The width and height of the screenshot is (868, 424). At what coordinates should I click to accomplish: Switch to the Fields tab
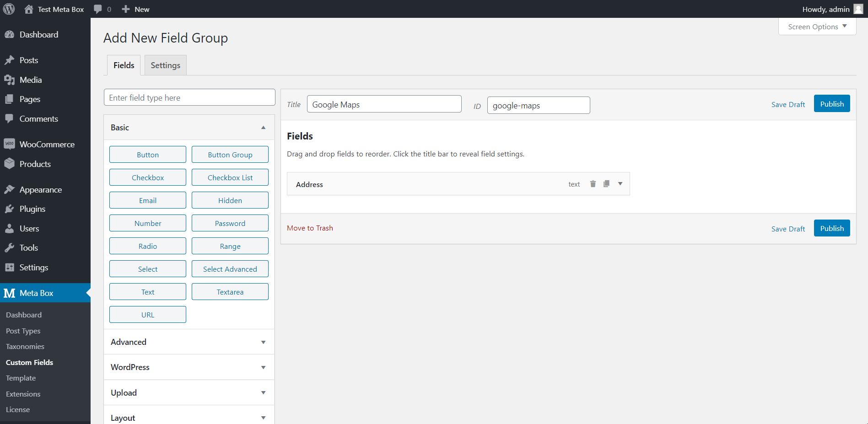point(124,65)
